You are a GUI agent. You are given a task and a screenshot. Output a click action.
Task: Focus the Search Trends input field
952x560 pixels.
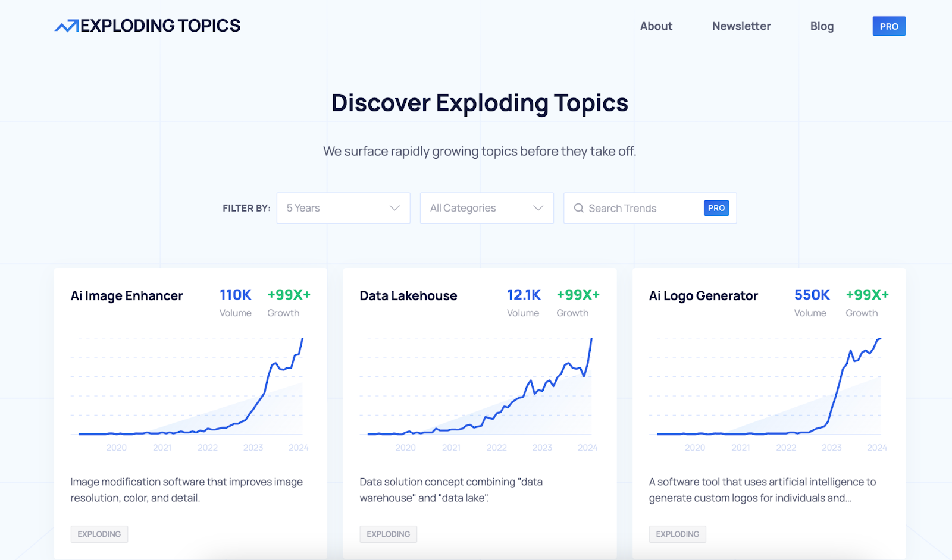click(650, 208)
